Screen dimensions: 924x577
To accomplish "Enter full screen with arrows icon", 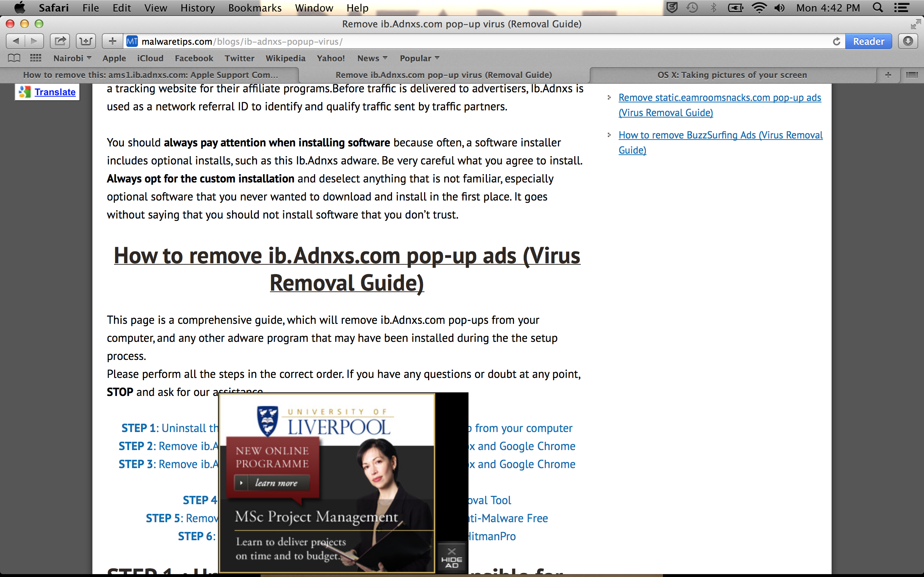I will click(x=915, y=25).
